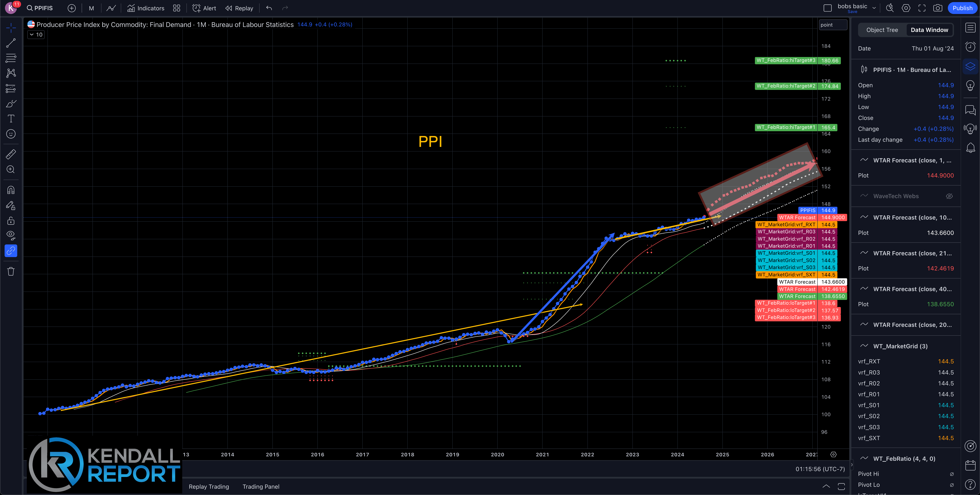This screenshot has width=980, height=495.
Task: Click the trash Remove objects icon
Action: [11, 271]
